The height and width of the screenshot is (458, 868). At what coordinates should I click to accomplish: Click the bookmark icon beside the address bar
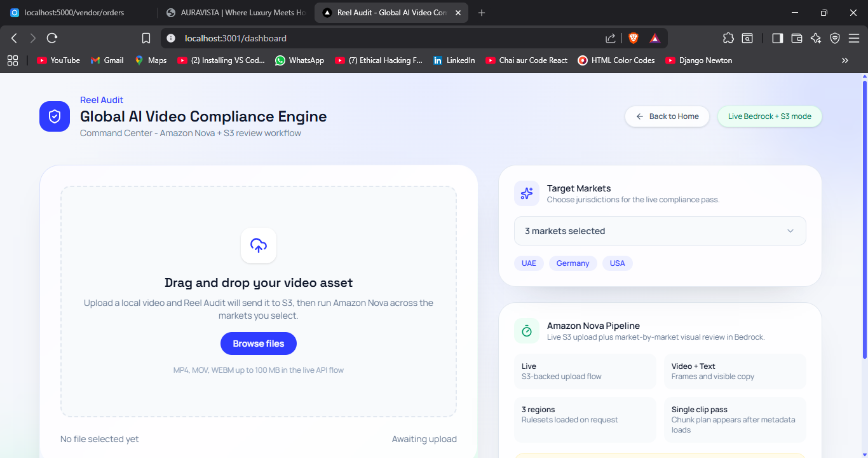tap(146, 38)
